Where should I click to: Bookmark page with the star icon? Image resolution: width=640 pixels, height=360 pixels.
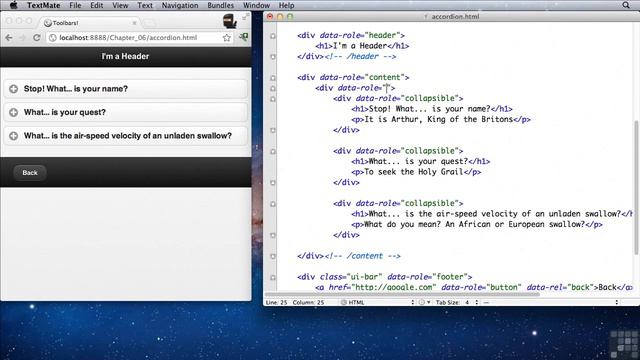[227, 38]
